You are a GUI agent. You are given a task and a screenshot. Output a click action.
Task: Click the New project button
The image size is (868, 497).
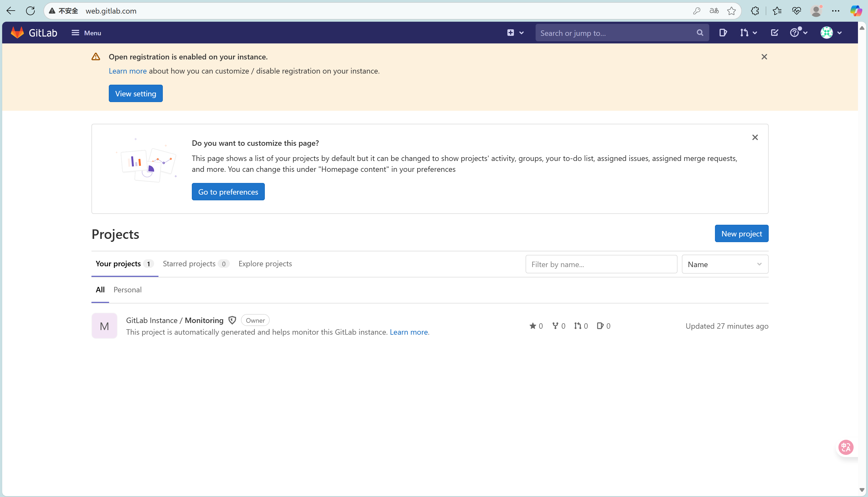742,233
